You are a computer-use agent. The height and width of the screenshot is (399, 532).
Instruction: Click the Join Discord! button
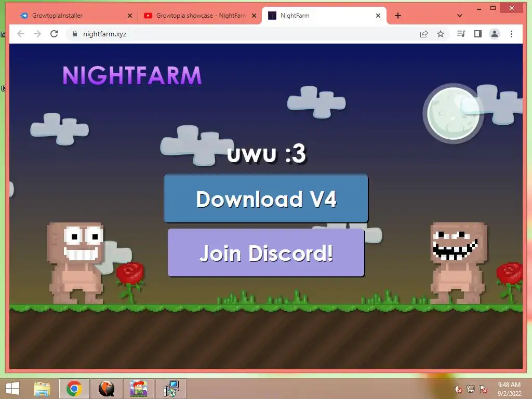(266, 253)
